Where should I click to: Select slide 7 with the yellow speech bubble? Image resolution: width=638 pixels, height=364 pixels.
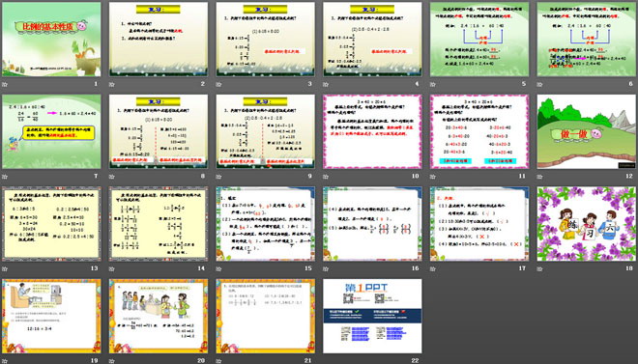pos(51,131)
